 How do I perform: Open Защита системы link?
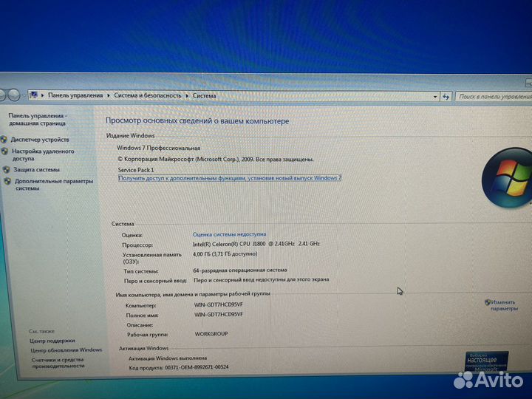click(x=36, y=169)
